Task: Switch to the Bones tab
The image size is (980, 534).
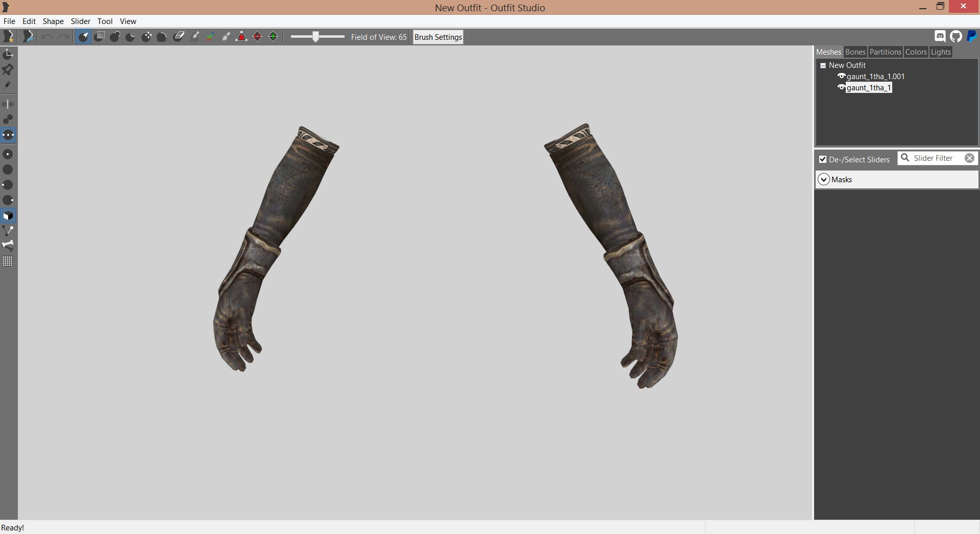Action: pyautogui.click(x=855, y=52)
